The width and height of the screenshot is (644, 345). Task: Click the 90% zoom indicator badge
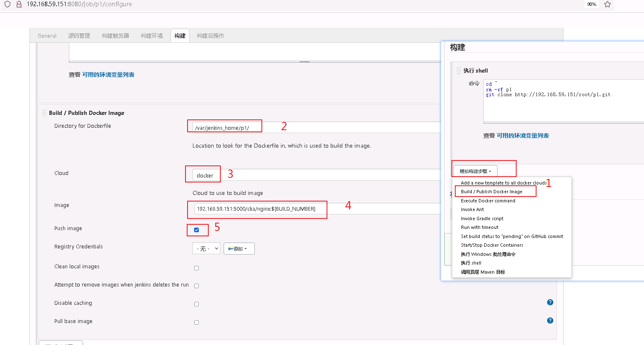[x=592, y=4]
